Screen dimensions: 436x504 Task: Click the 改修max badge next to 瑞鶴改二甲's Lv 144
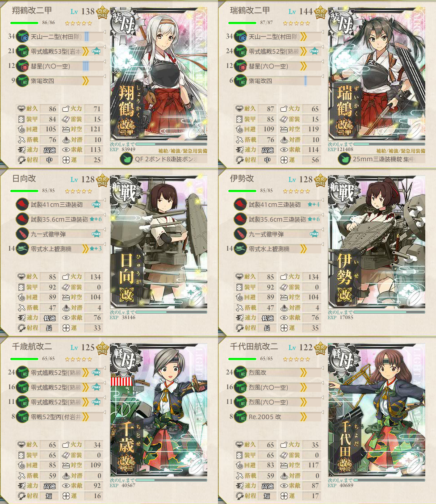[x=320, y=13]
